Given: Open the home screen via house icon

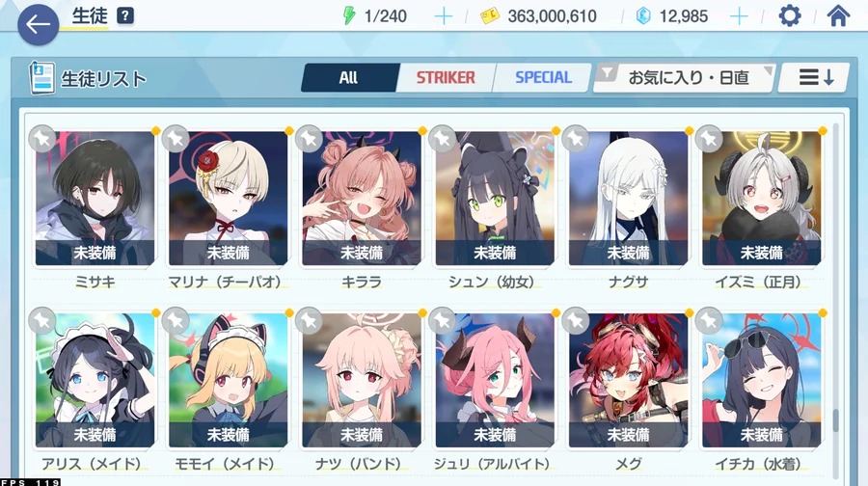Looking at the screenshot, I should tap(838, 15).
